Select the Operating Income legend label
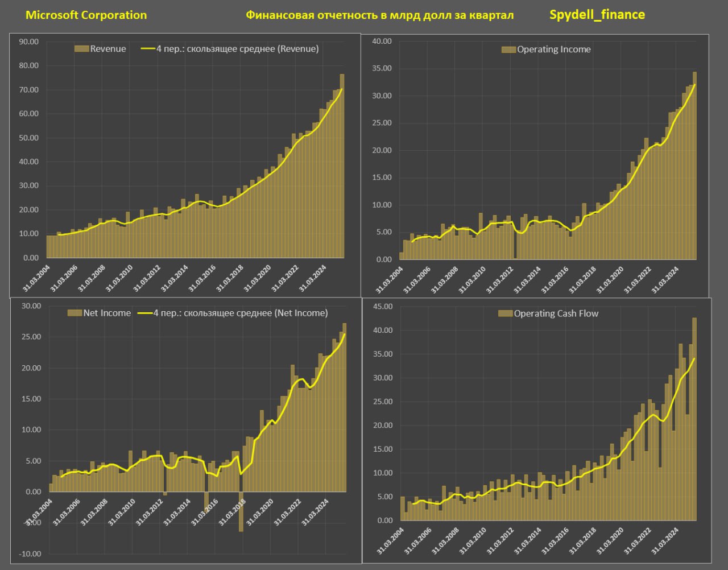 coord(553,49)
